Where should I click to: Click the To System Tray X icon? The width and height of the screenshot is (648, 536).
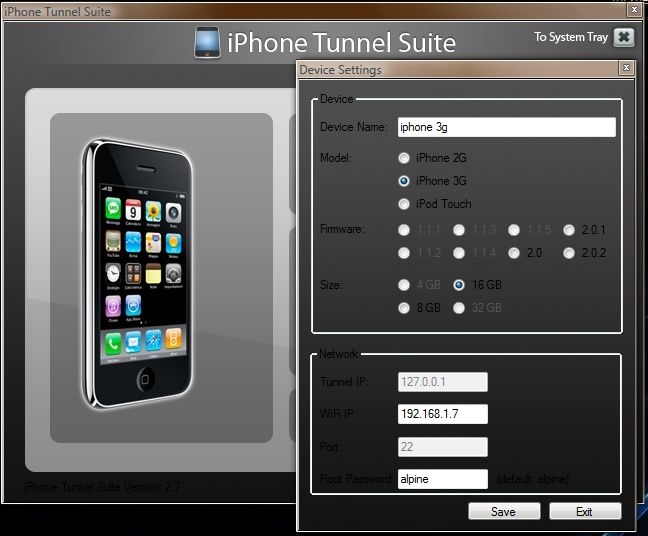[624, 38]
